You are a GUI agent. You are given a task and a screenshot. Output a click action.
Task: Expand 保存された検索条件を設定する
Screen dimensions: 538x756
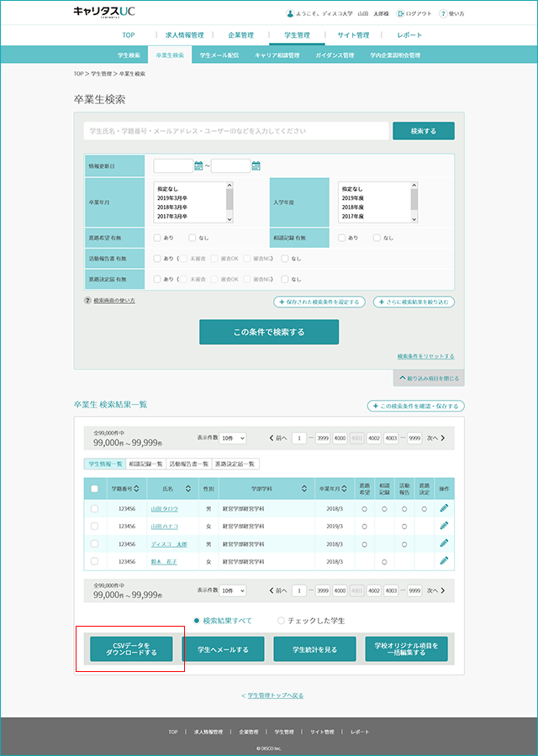(x=319, y=302)
